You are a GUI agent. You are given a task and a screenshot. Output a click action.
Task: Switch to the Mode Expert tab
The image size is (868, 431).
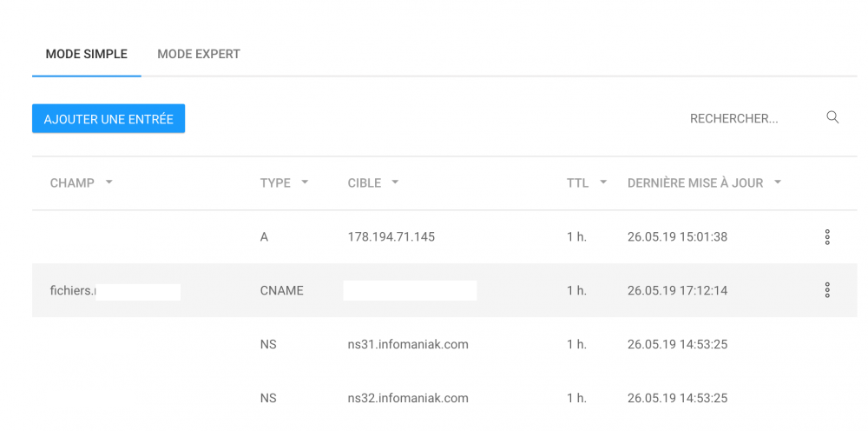(199, 54)
